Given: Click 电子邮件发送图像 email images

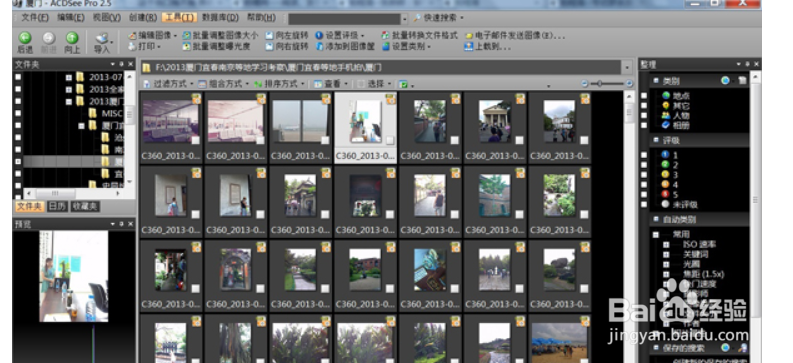Looking at the screenshot, I should (514, 36).
